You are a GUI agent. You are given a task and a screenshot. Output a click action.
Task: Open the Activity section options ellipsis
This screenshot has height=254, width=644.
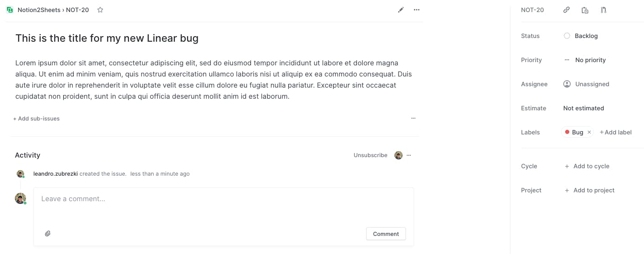(x=409, y=155)
